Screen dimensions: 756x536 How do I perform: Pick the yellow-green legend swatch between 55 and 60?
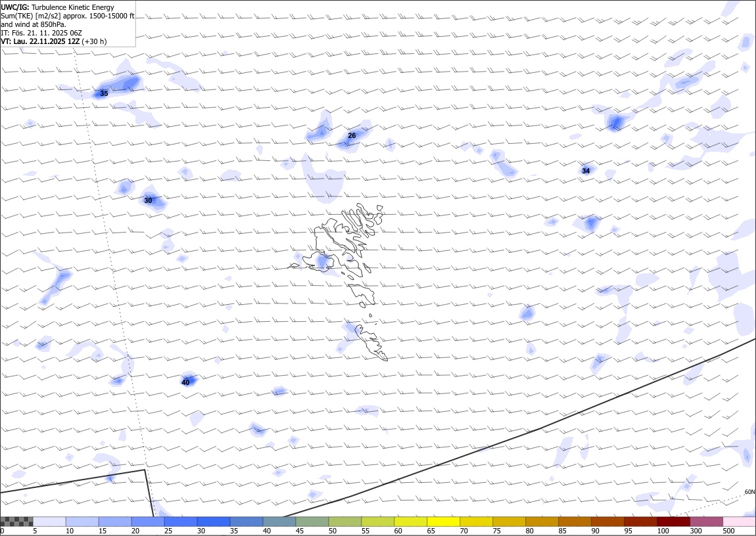click(x=377, y=522)
